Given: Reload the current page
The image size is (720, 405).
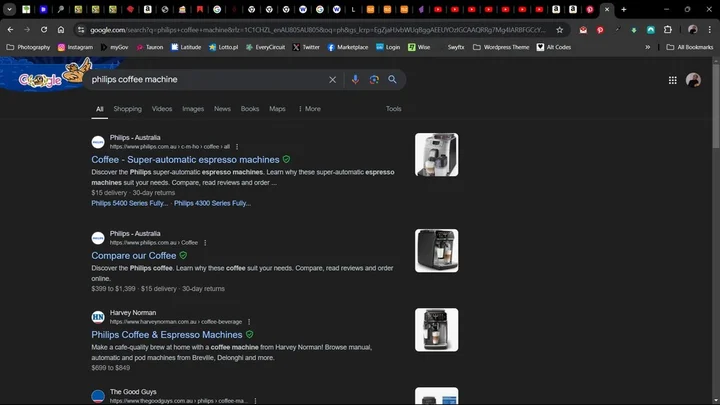Looking at the screenshot, I should [44, 30].
